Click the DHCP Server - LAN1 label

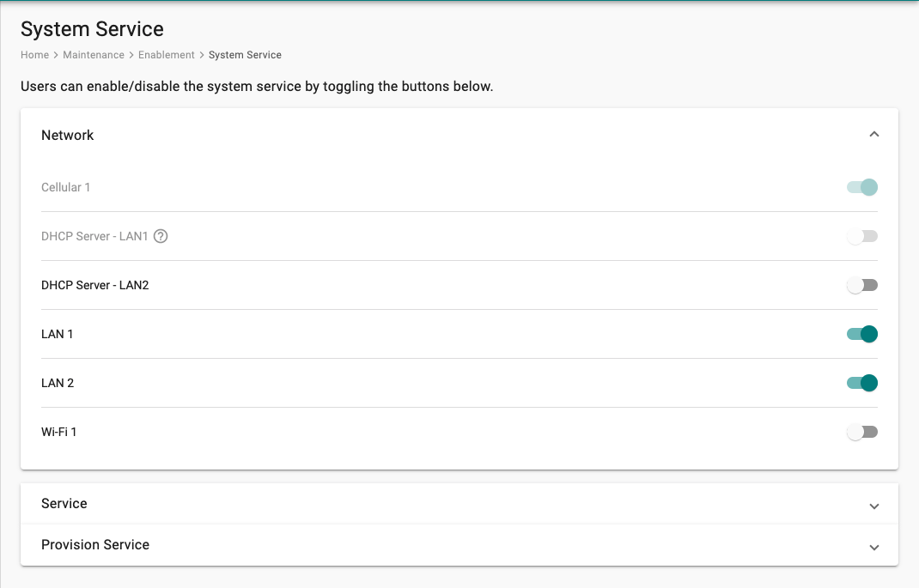94,236
